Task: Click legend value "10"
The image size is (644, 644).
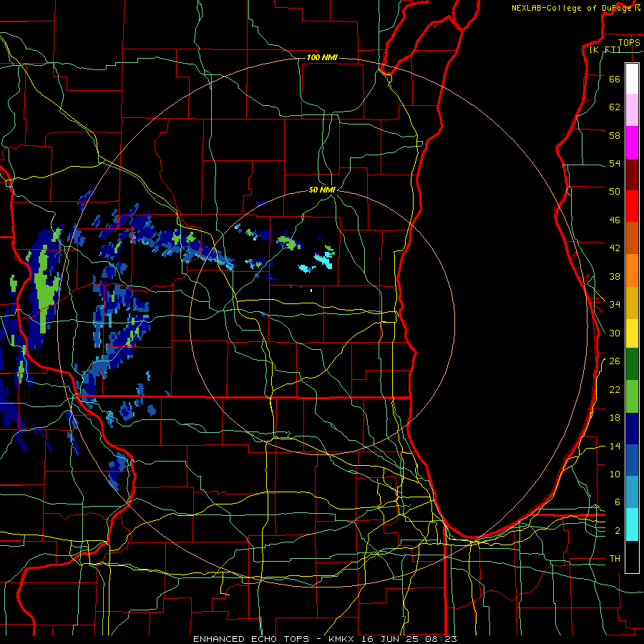Action: click(x=615, y=474)
